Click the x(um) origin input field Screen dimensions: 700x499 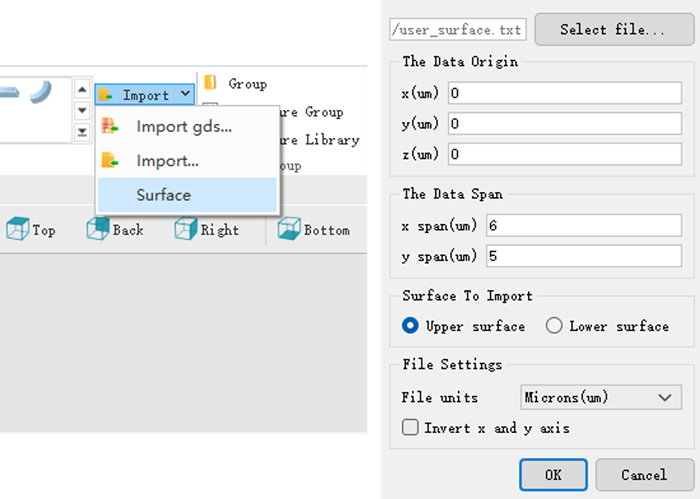[x=565, y=93]
